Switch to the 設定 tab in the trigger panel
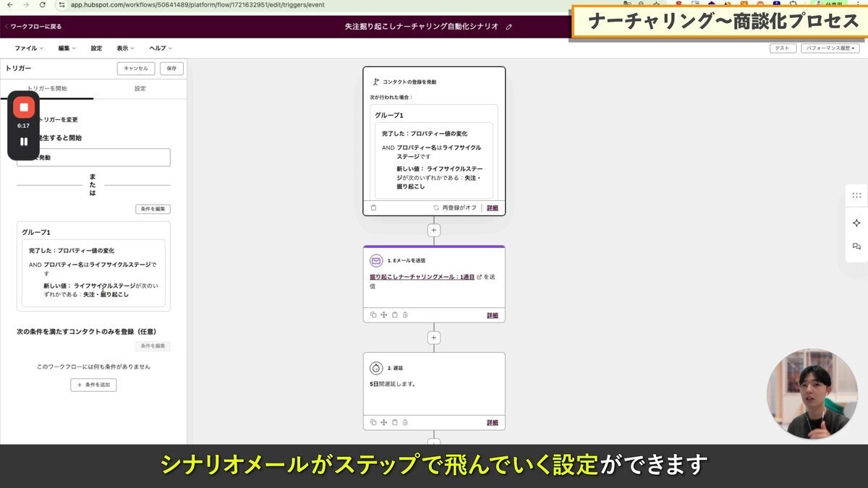 [x=140, y=88]
